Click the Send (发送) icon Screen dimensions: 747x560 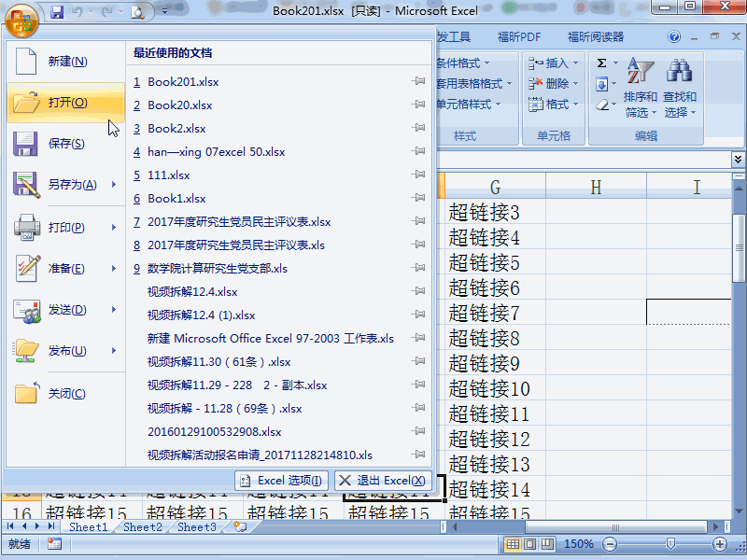point(27,311)
